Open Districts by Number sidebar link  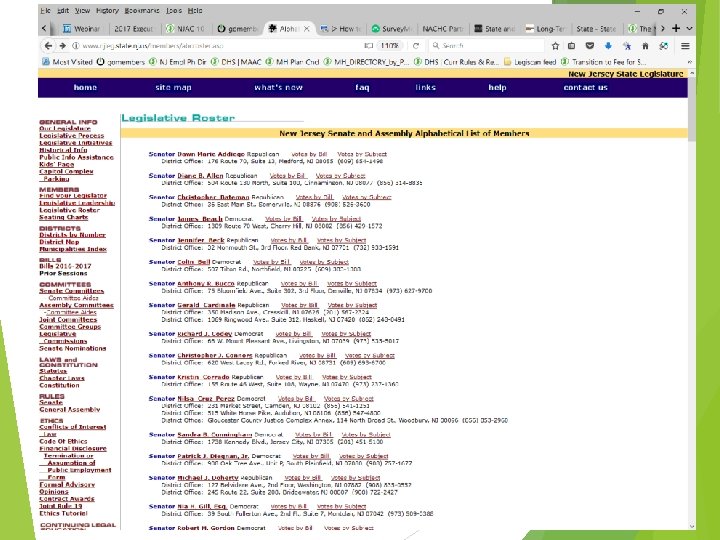click(73, 235)
